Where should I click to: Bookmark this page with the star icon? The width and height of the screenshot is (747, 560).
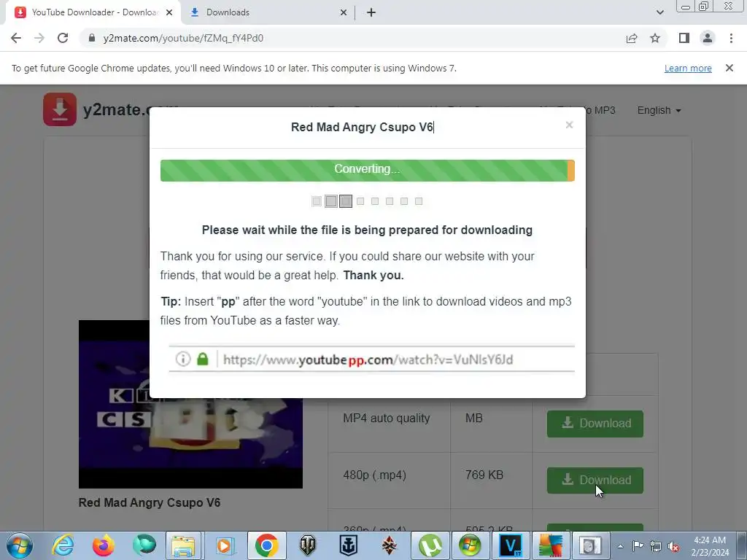point(655,38)
